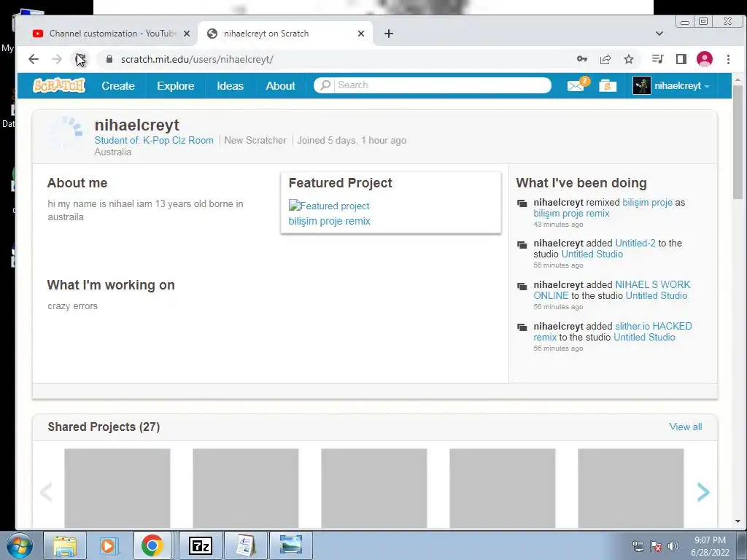
Task: Open the Action Center flag icon
Action: (656, 546)
